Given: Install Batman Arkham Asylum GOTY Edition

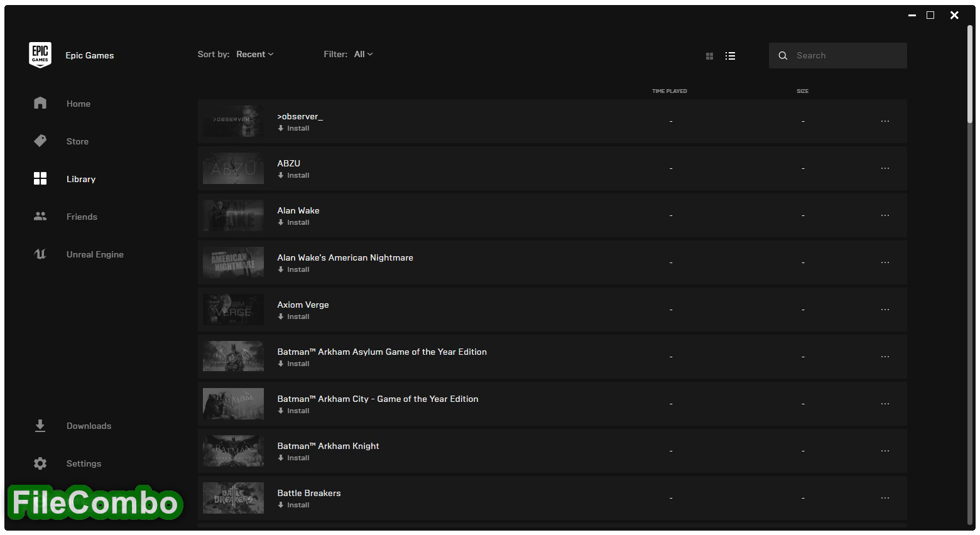Looking at the screenshot, I should point(293,364).
